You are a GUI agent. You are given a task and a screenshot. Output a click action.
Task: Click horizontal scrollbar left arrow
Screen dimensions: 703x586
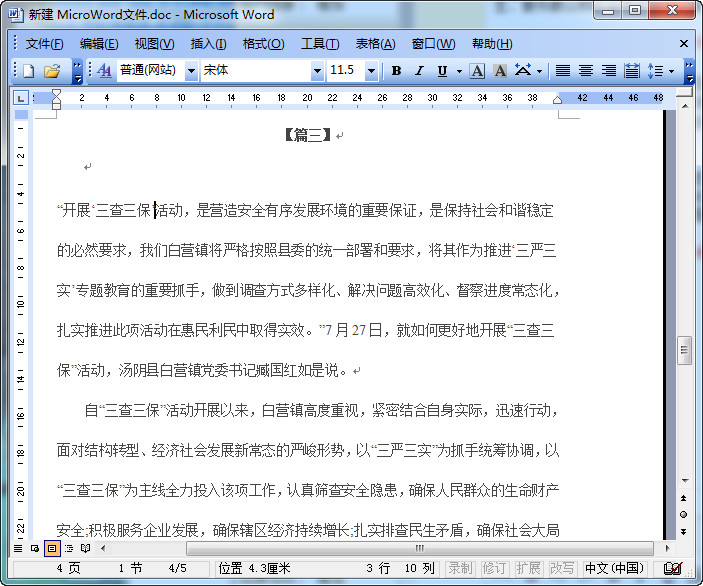pyautogui.click(x=104, y=548)
